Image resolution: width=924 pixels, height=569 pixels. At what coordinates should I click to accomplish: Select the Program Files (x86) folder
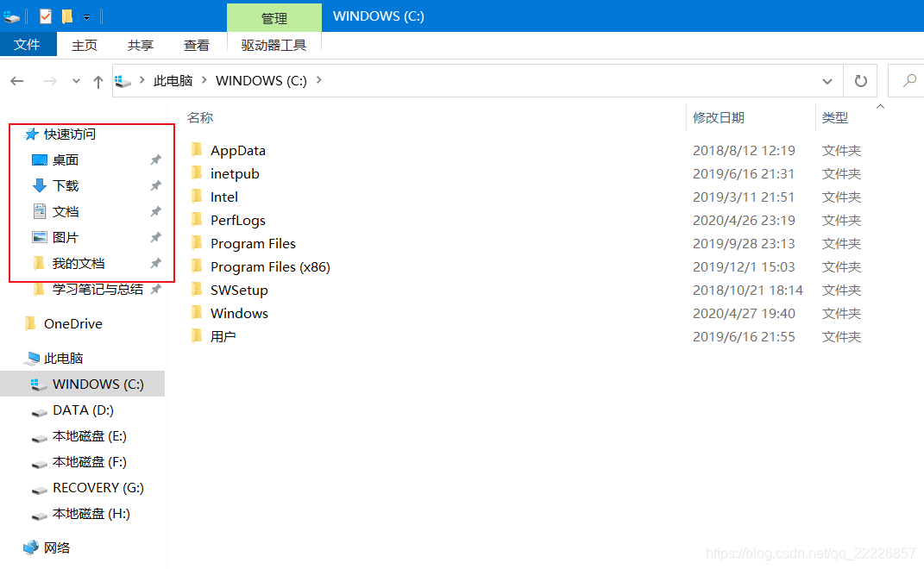pyautogui.click(x=270, y=267)
